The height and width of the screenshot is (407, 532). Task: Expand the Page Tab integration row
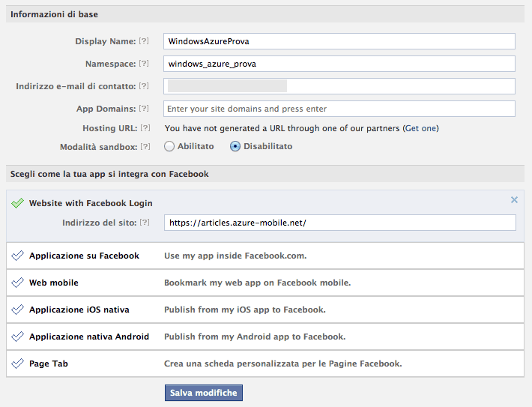[265, 364]
